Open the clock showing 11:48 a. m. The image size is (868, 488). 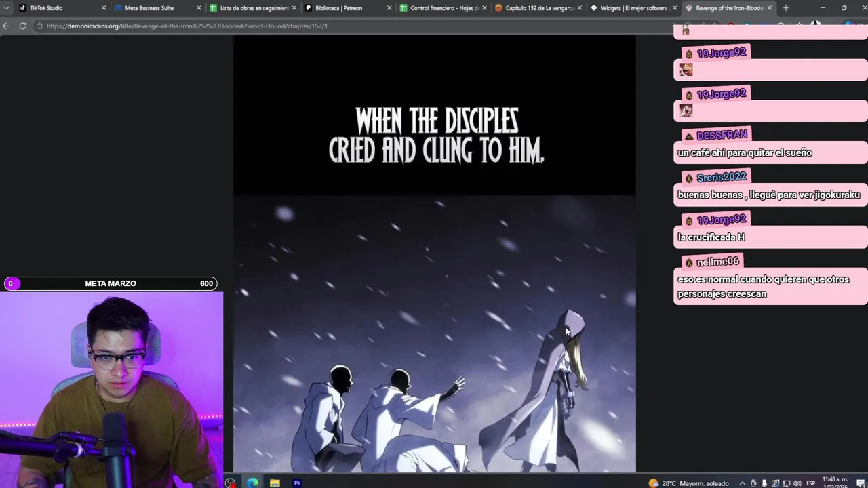click(835, 483)
